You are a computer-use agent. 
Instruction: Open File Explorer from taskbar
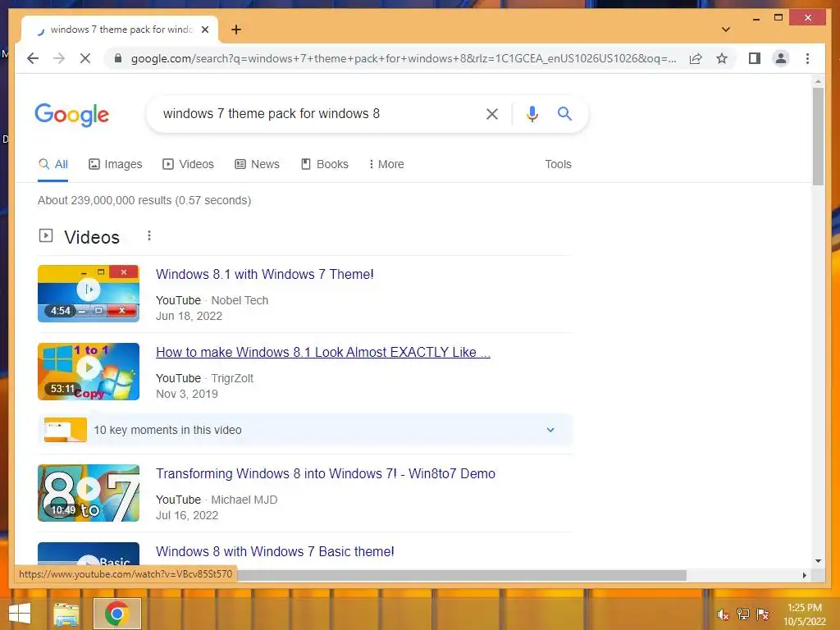click(66, 614)
